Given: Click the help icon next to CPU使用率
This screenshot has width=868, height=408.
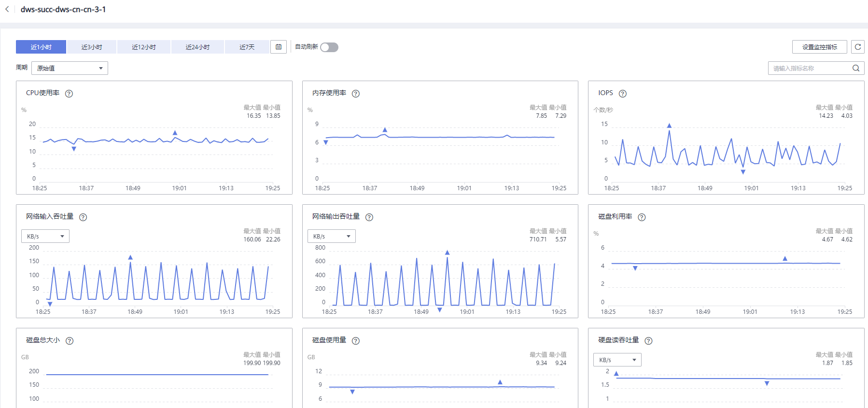Looking at the screenshot, I should click(69, 94).
